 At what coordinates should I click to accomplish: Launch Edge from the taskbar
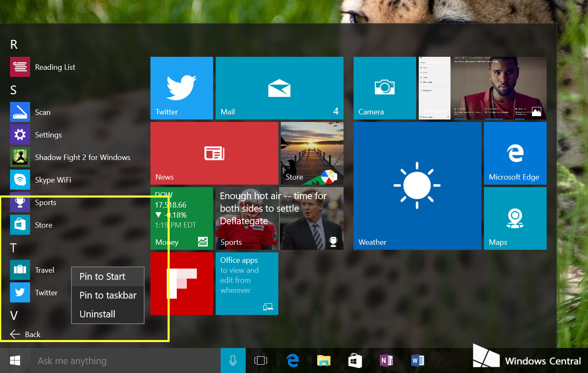tap(293, 360)
